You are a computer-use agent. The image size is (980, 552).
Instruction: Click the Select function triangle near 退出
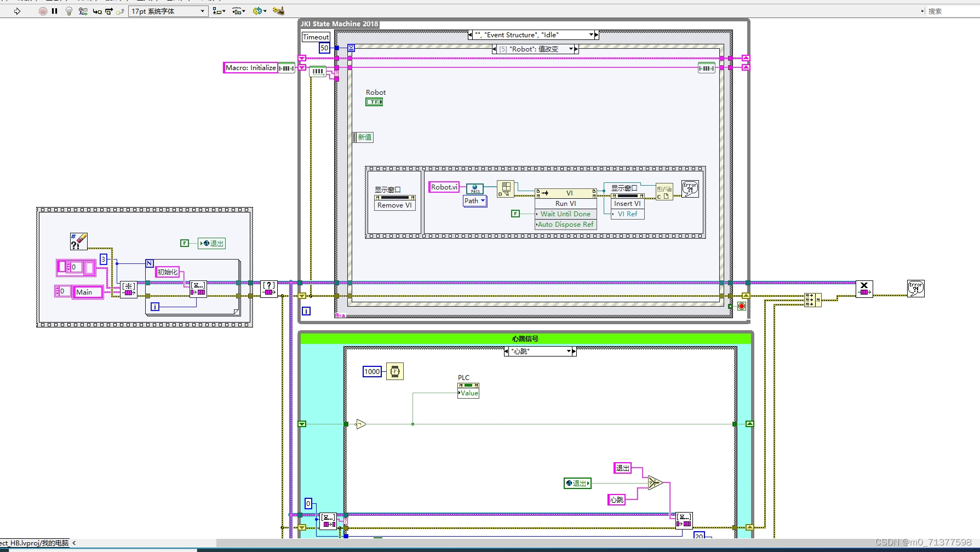(x=656, y=483)
